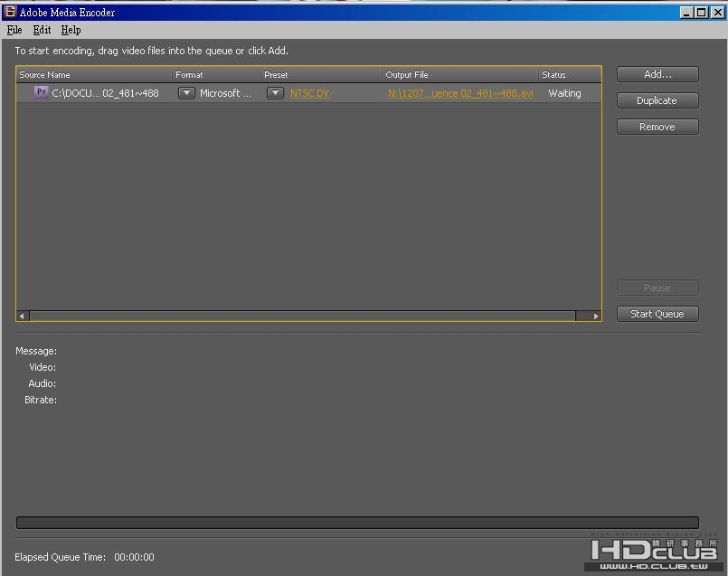Click the Duplicate button

(657, 100)
